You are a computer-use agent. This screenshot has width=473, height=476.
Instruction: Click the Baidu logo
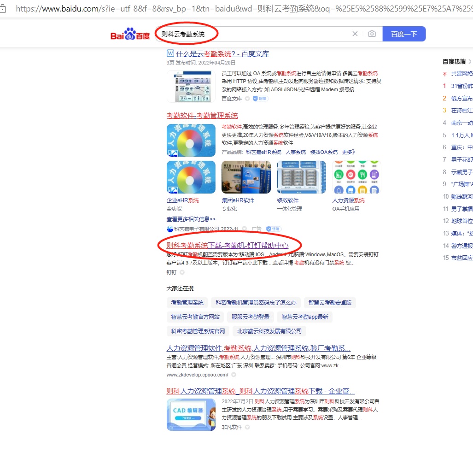pyautogui.click(x=130, y=34)
